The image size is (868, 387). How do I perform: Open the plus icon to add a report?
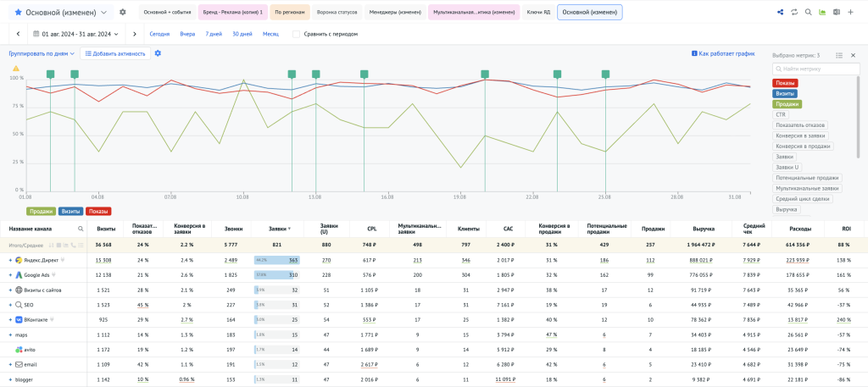point(850,13)
